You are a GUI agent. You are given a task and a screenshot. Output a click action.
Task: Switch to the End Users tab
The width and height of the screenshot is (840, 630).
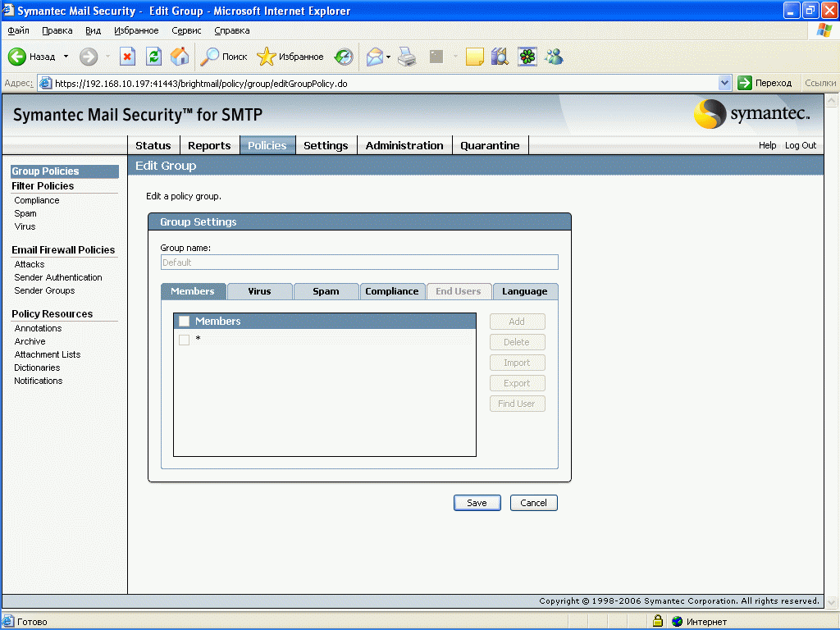click(459, 290)
